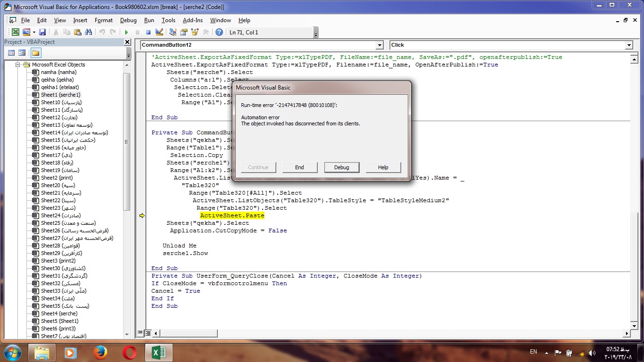Open the Insert menu
The image size is (644, 362).
(x=80, y=20)
